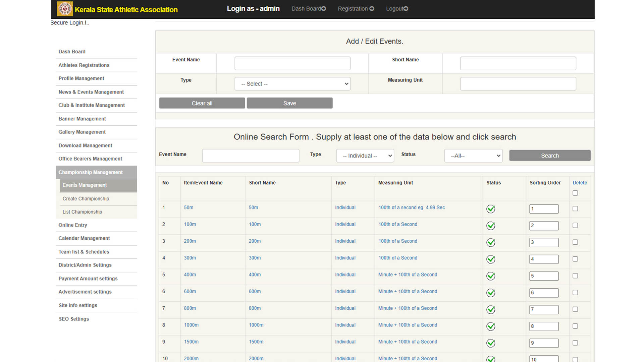
Task: Select event Type in Add/Edit form
Action: (x=292, y=83)
